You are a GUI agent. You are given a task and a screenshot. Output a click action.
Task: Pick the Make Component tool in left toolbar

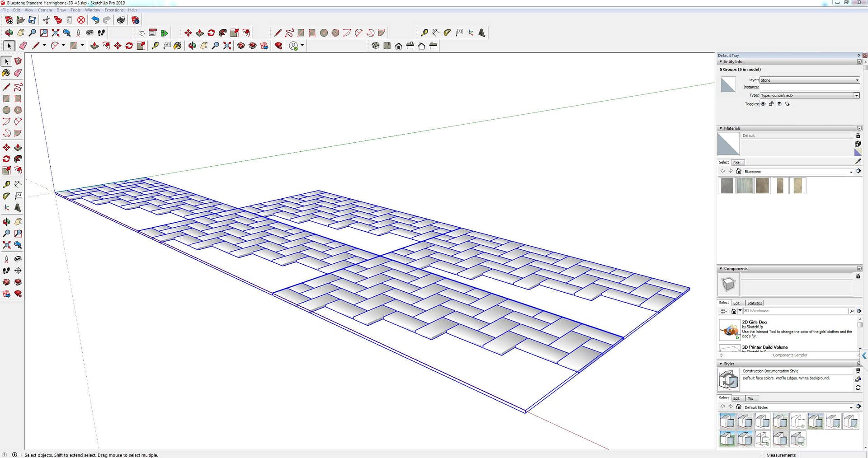[18, 61]
